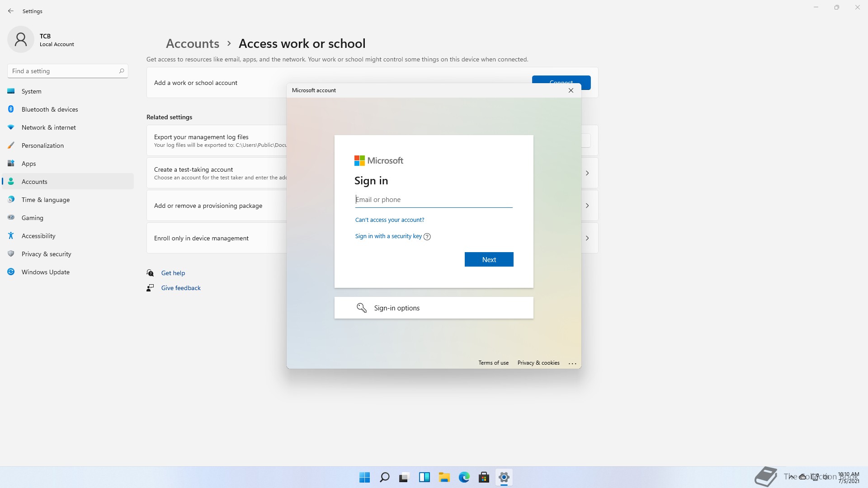Screen dimensions: 868x488
Task: Open taskbar Search
Action: (385, 477)
